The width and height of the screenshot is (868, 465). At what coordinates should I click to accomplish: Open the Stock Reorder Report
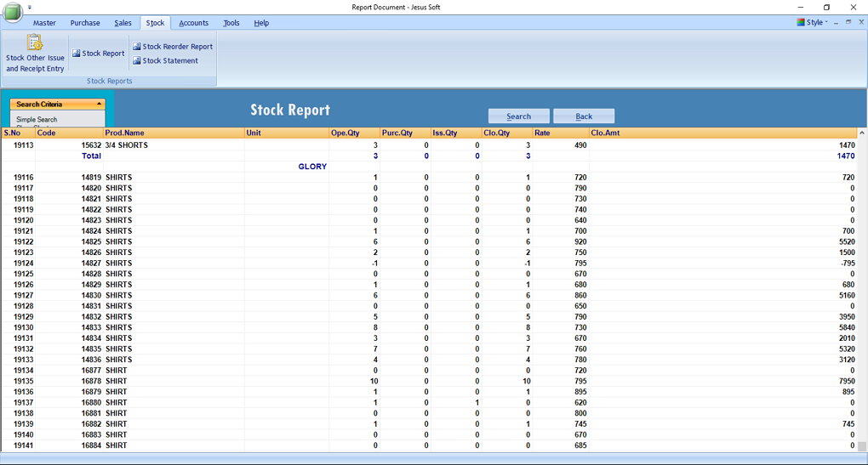(x=173, y=47)
